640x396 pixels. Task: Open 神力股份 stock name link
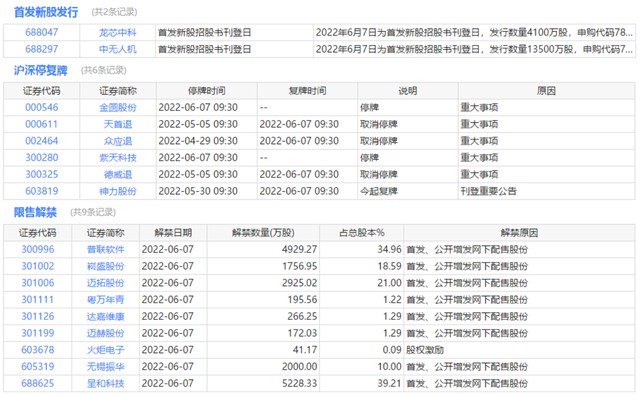[118, 191]
